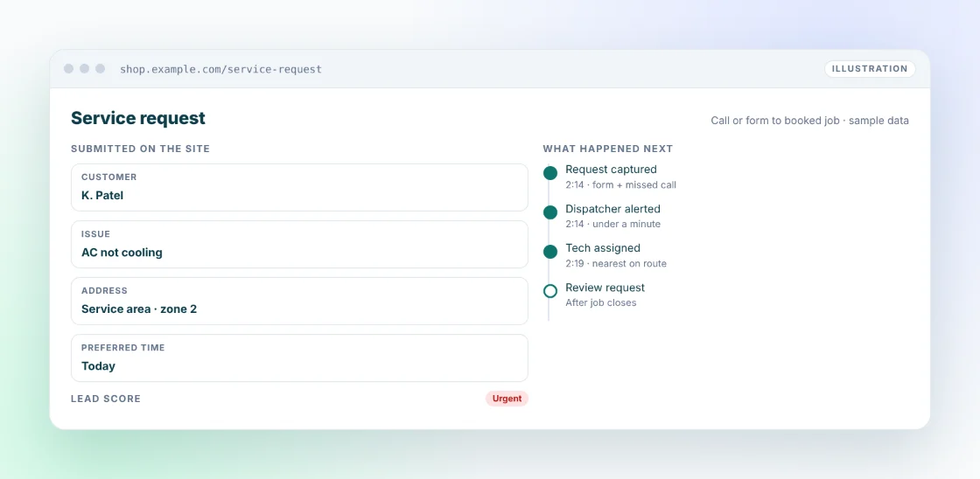Click the middle gray window control dot

(84, 69)
